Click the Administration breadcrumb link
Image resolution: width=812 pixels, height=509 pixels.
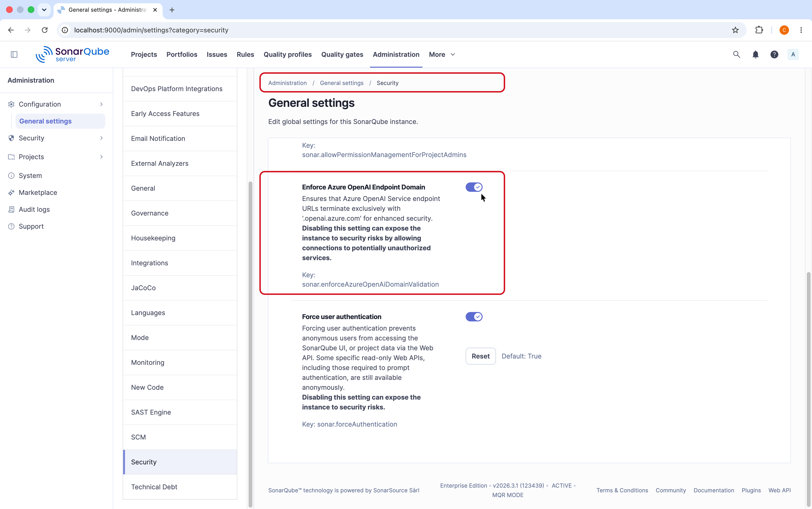[x=287, y=83]
